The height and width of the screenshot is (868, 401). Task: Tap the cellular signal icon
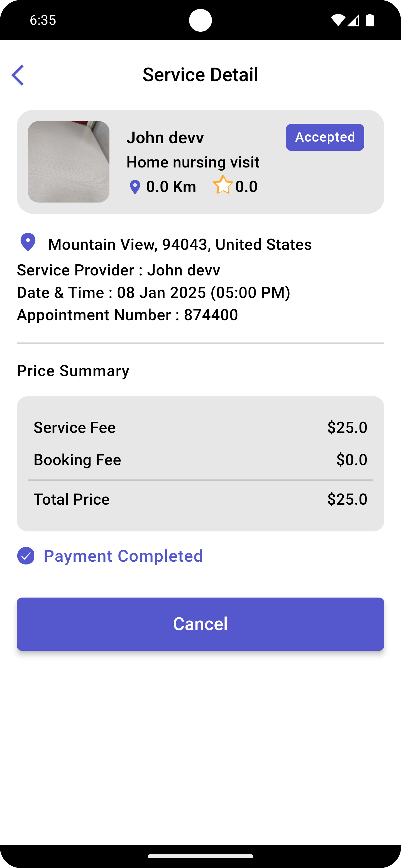[x=353, y=20]
